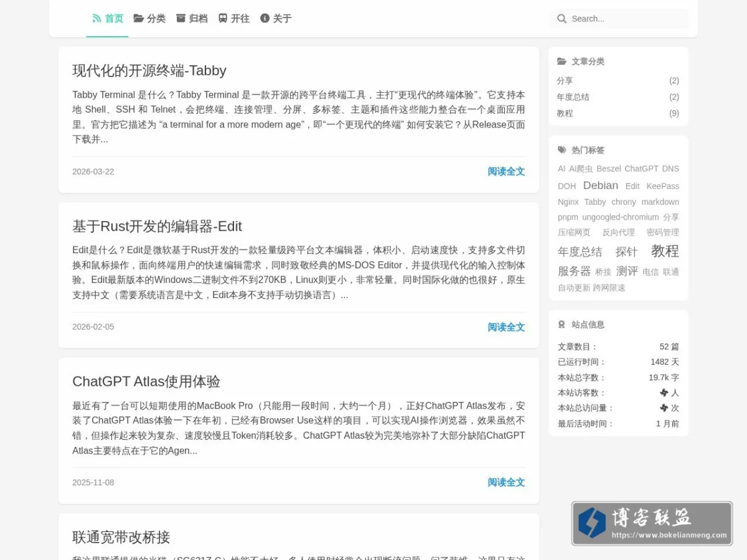Viewport: 747px width, 560px height.
Task: Click the ChatGPT tag
Action: click(x=641, y=169)
